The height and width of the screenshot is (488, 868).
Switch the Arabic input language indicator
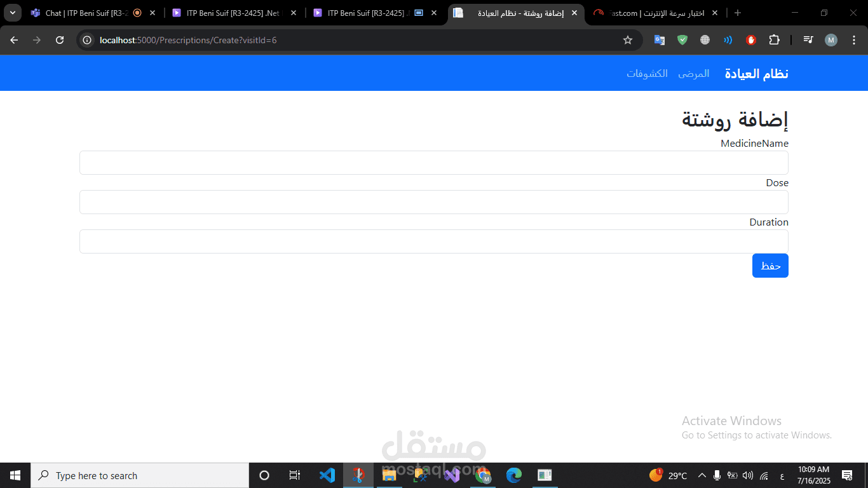pos(782,475)
